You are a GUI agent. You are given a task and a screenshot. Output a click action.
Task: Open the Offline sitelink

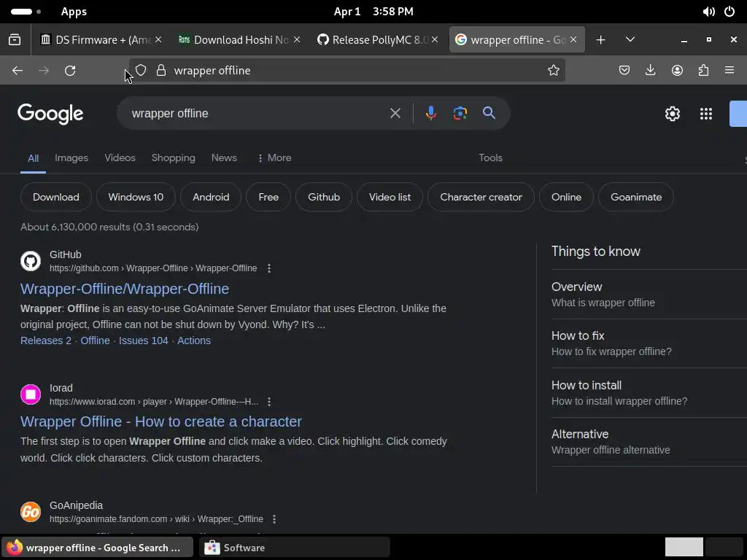click(x=95, y=341)
